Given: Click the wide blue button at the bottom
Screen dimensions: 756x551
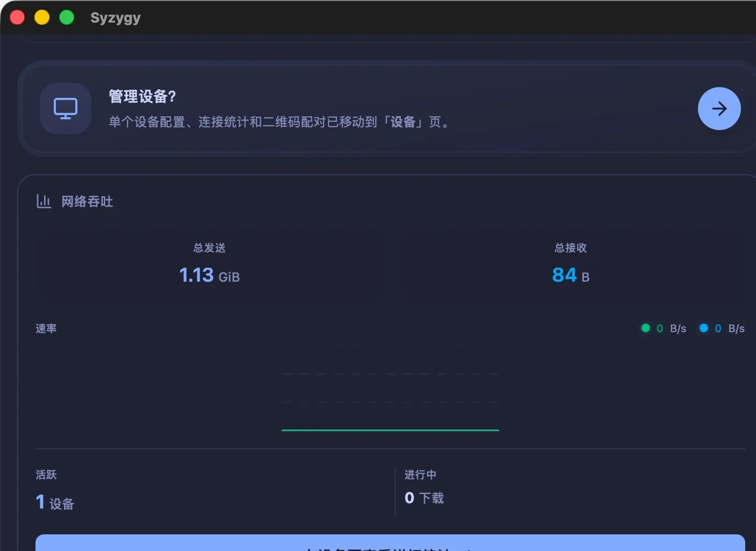Looking at the screenshot, I should click(x=390, y=543).
